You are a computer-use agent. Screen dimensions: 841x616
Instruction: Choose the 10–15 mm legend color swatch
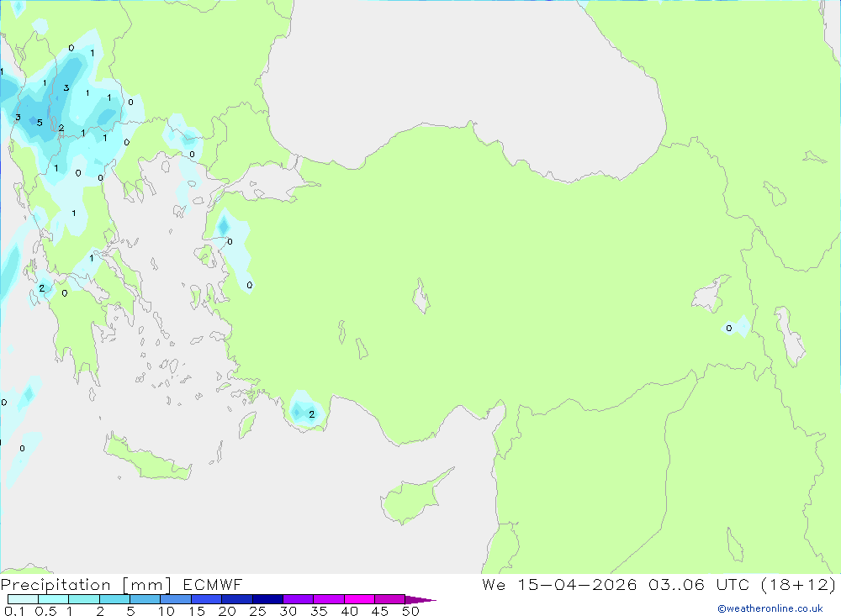(176, 599)
